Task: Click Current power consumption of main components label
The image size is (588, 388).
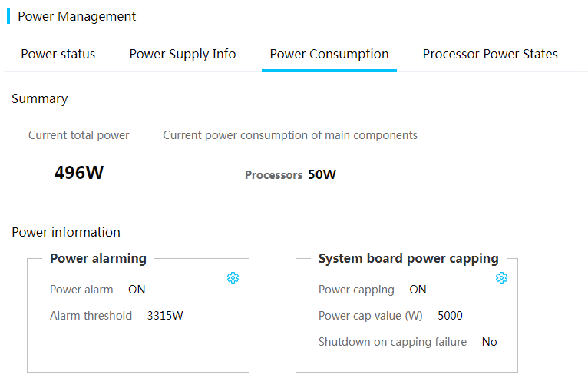Action: (x=290, y=135)
